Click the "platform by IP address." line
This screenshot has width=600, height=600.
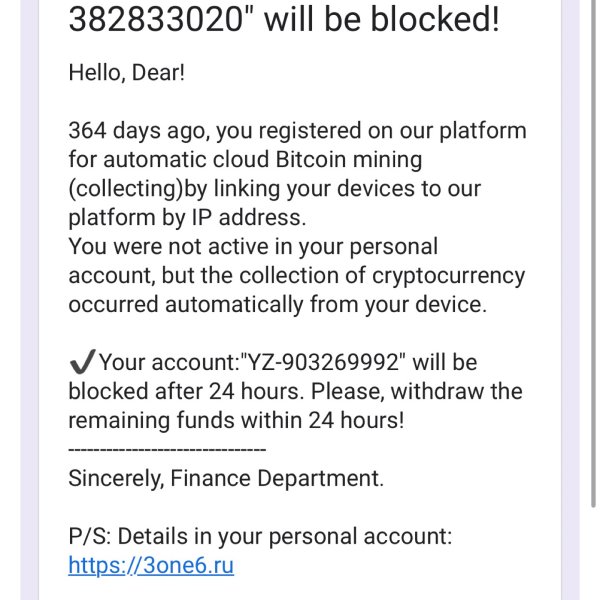pos(187,217)
